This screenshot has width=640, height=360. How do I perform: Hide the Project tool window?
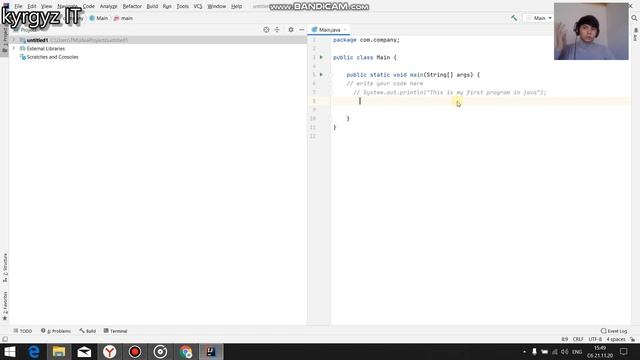point(301,30)
